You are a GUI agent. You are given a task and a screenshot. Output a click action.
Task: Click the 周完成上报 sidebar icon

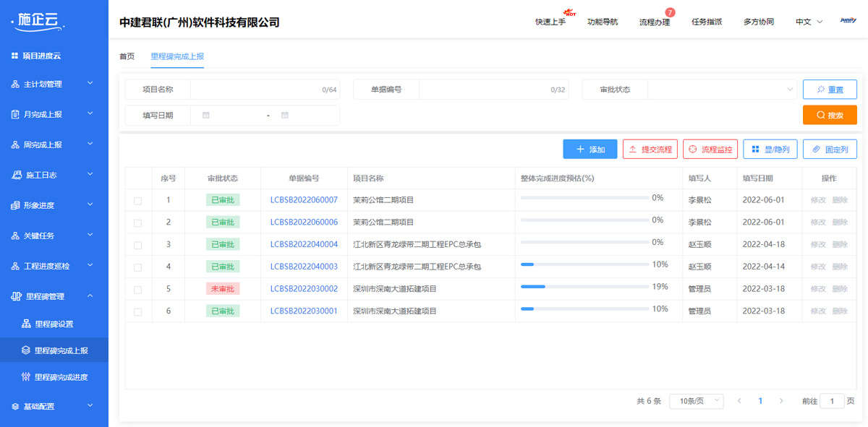point(15,145)
